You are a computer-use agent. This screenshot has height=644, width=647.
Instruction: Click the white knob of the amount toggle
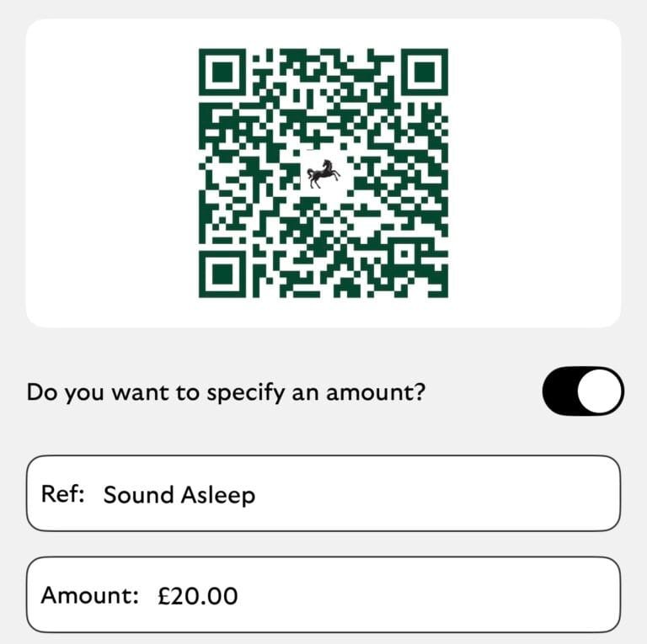pyautogui.click(x=602, y=391)
